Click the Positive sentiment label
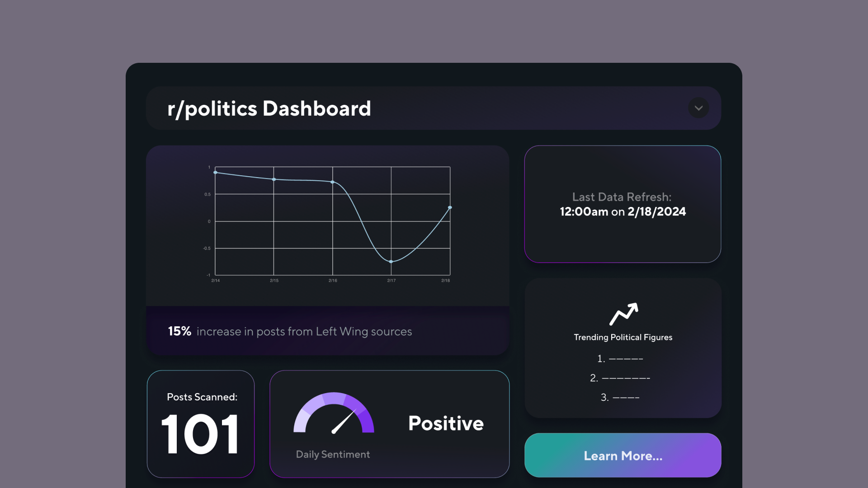The width and height of the screenshot is (868, 488). coord(446,423)
